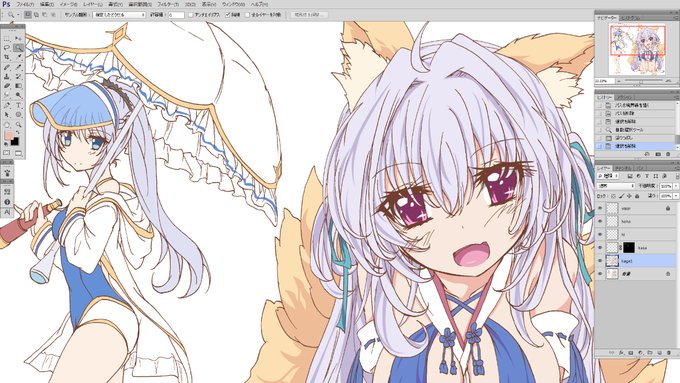Hide the hi layer
680x383 pixels.
pos(600,234)
